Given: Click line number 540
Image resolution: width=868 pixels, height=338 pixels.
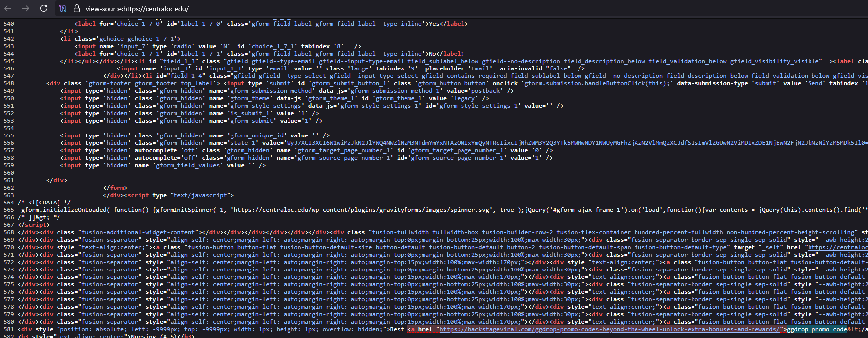Looking at the screenshot, I should coord(9,24).
